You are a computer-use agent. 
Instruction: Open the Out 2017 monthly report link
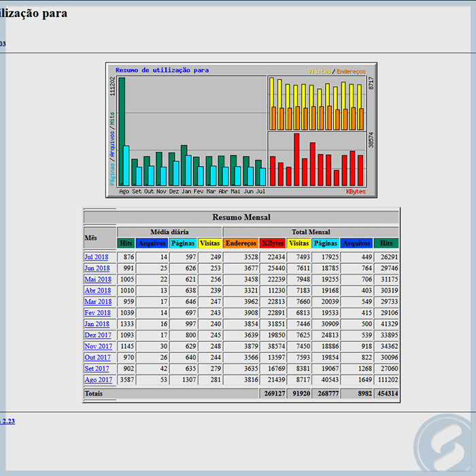click(x=97, y=358)
